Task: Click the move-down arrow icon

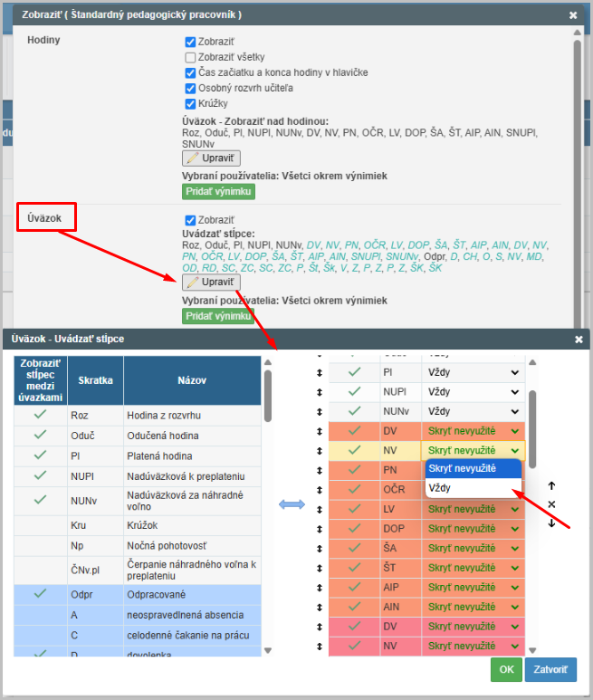Action: pos(551,523)
